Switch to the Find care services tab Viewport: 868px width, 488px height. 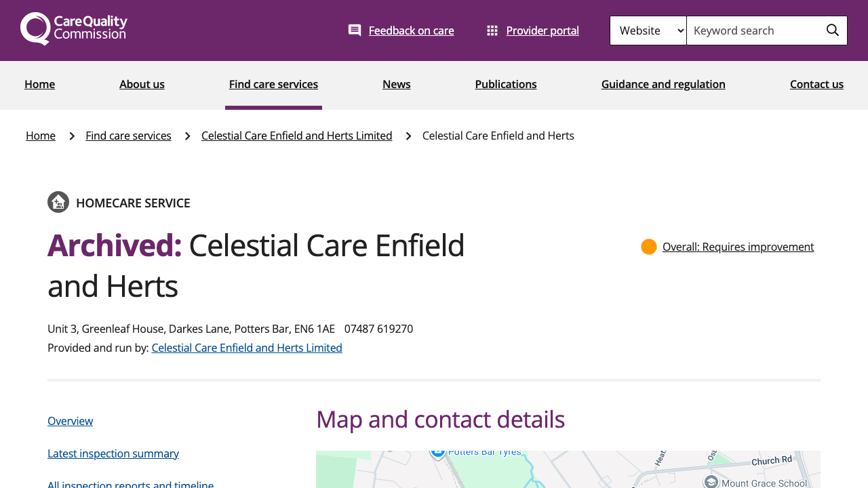(x=273, y=83)
